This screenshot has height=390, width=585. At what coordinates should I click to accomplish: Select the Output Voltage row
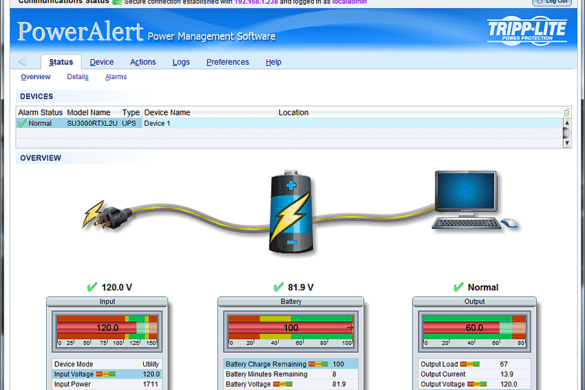tap(474, 384)
